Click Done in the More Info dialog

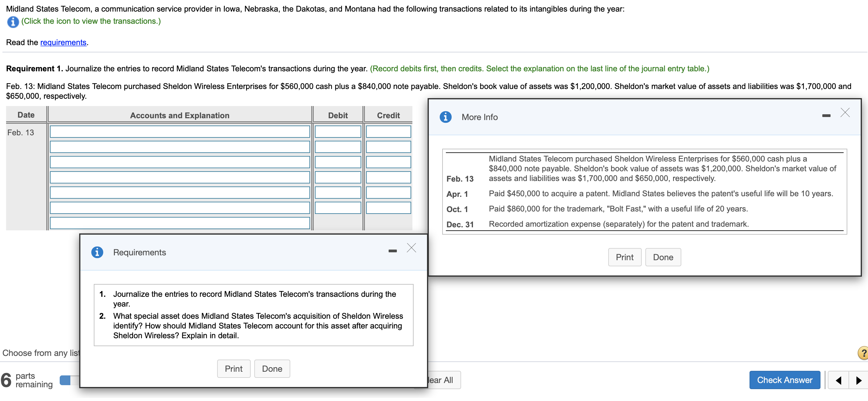(x=663, y=257)
